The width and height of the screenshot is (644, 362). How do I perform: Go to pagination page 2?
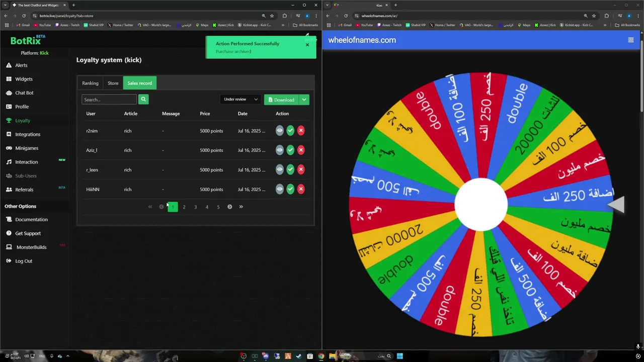pyautogui.click(x=184, y=207)
